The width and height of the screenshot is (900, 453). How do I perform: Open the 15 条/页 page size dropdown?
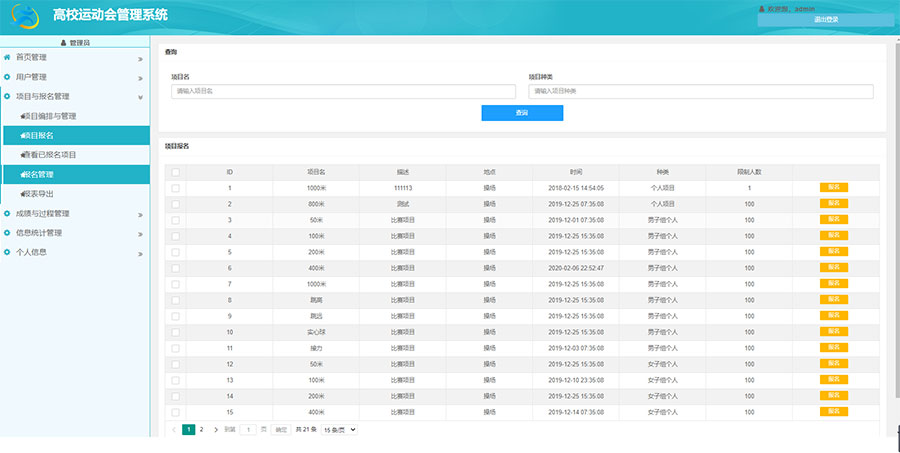coord(339,429)
